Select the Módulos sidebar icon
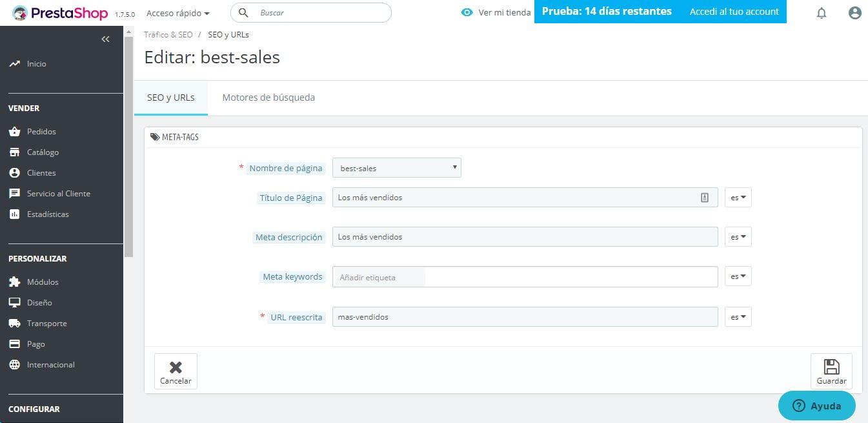Screen dimensions: 868x423 tap(41, 282)
